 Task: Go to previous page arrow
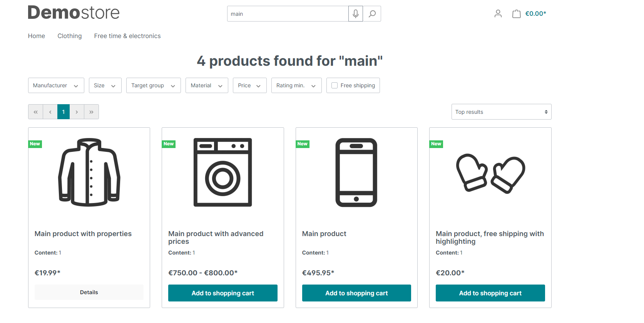tap(50, 112)
